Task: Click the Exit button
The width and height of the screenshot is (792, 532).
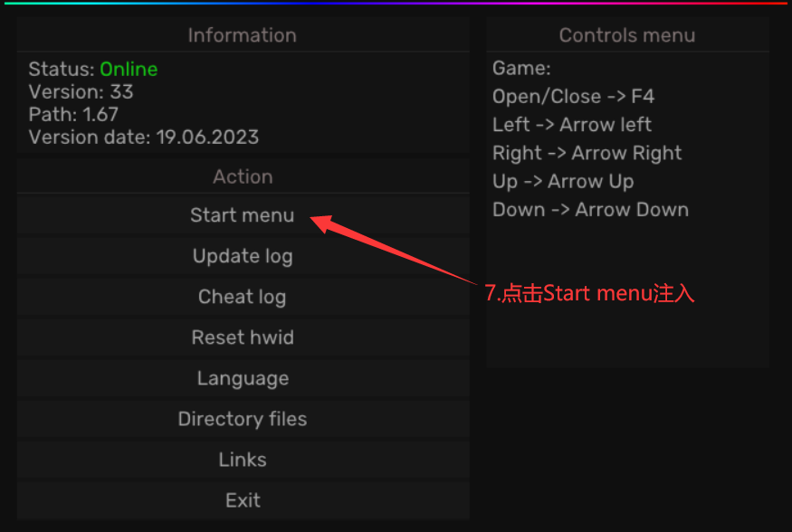Action: coord(242,500)
